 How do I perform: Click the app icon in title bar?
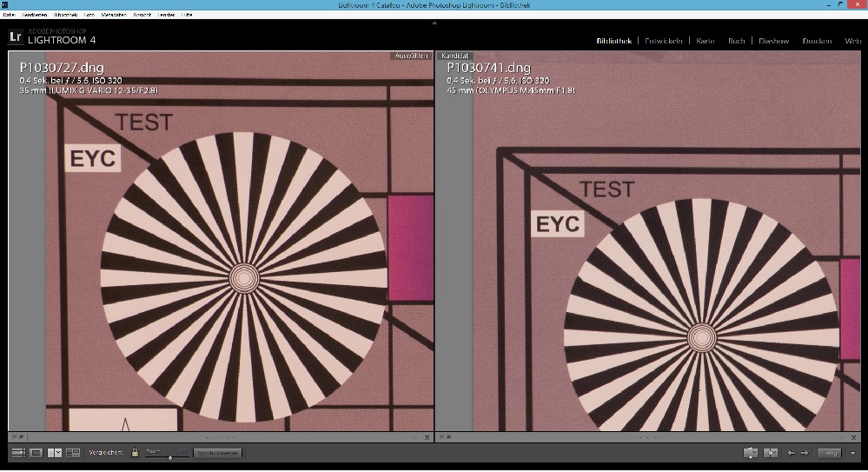pyautogui.click(x=4, y=4)
